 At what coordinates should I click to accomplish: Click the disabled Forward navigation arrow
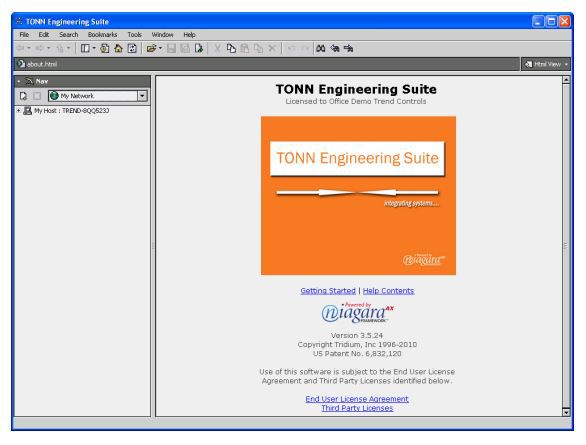tap(39, 48)
